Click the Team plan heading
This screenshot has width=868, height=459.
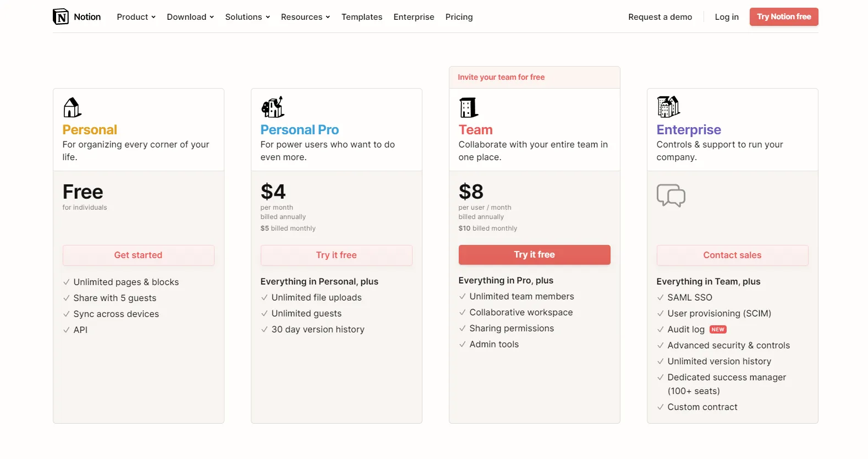coord(476,130)
